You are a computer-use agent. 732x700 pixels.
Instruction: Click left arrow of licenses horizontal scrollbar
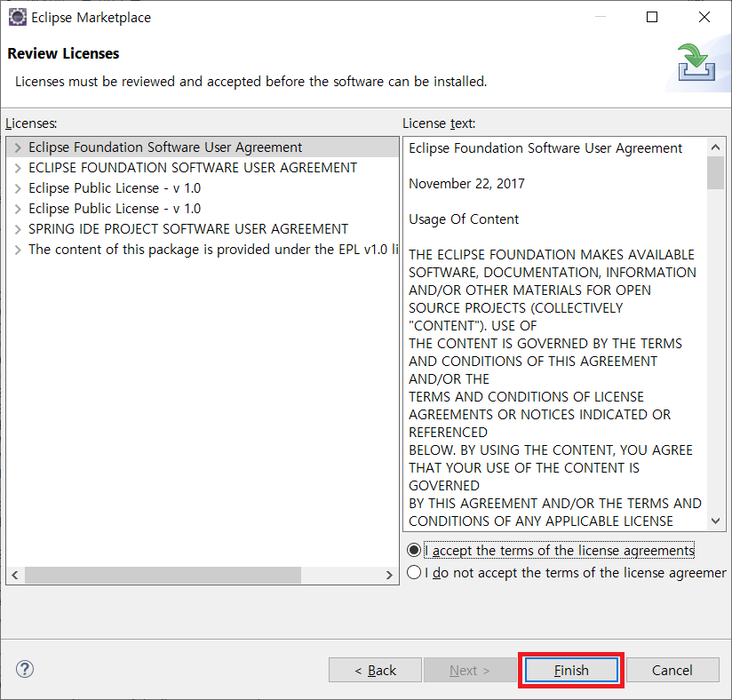pyautogui.click(x=15, y=575)
